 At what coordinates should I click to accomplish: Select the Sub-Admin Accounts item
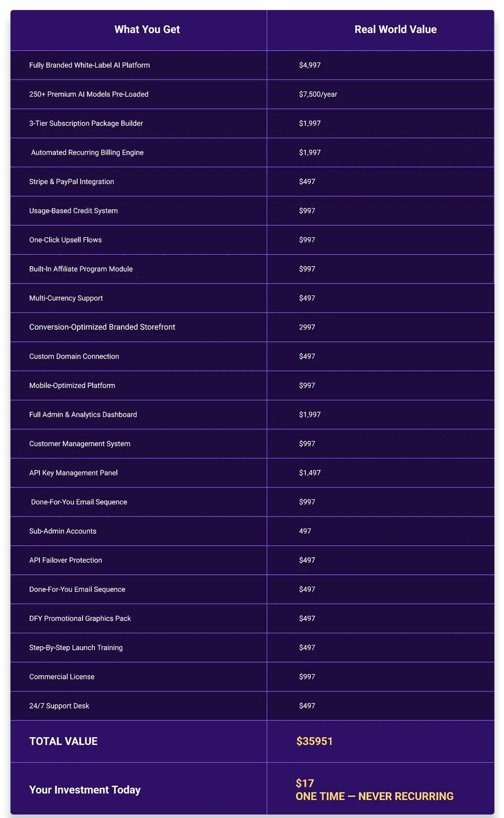[63, 531]
